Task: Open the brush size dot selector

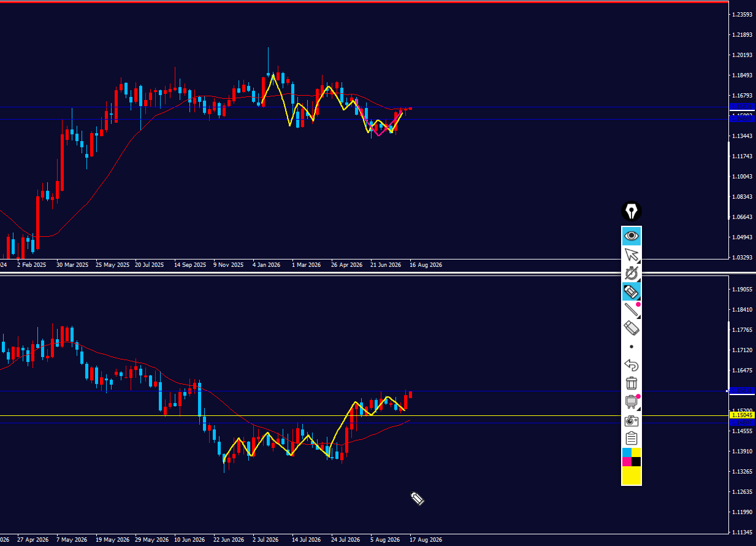Action: (632, 347)
